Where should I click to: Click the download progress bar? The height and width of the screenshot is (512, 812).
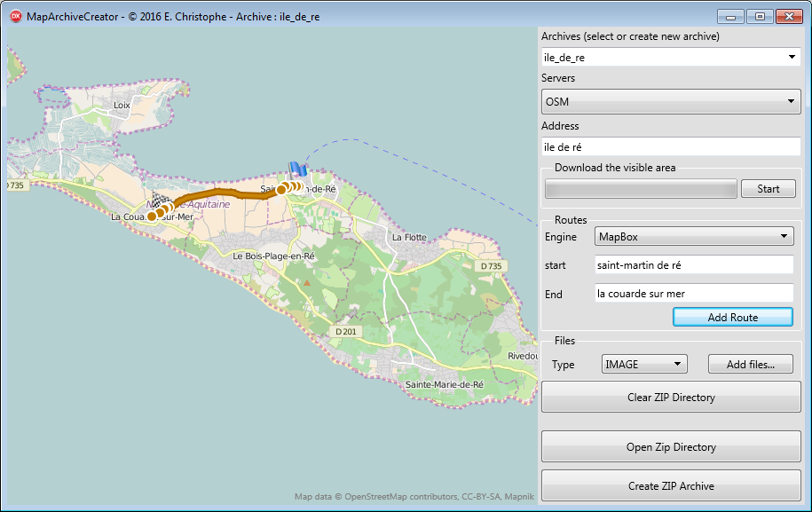click(641, 189)
